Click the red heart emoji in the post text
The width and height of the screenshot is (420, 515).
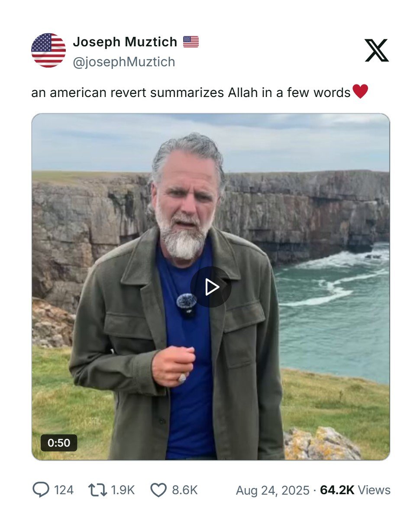(x=360, y=92)
